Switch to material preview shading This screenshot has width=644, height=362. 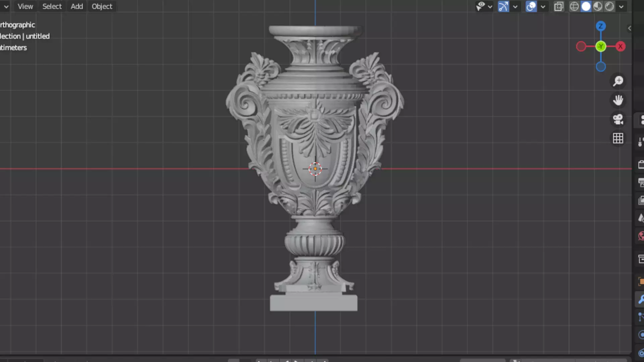(598, 6)
